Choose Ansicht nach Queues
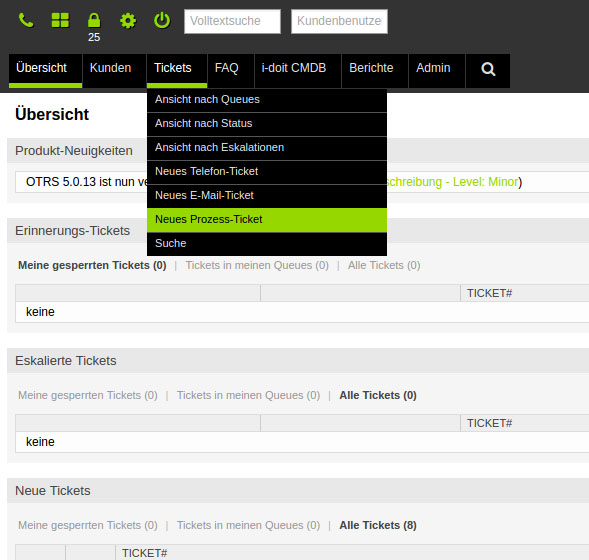This screenshot has height=560, width=589. tap(267, 100)
